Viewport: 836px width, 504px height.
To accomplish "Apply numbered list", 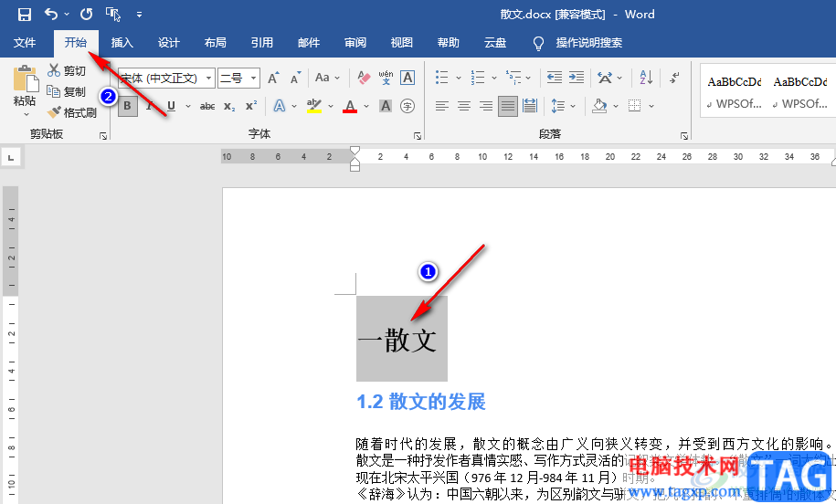I will pos(478,78).
